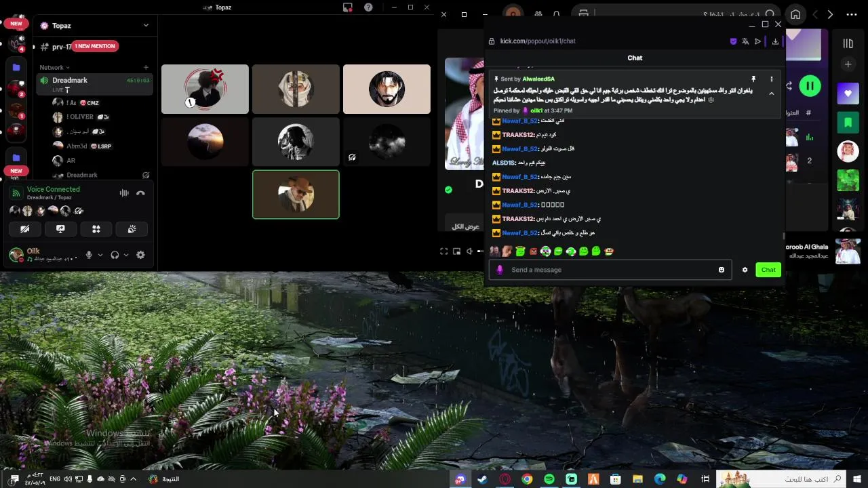Click the Send a message chat field

tap(610, 270)
